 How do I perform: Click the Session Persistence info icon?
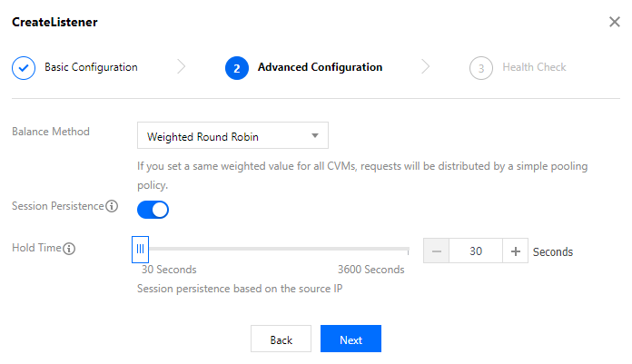pyautogui.click(x=112, y=206)
